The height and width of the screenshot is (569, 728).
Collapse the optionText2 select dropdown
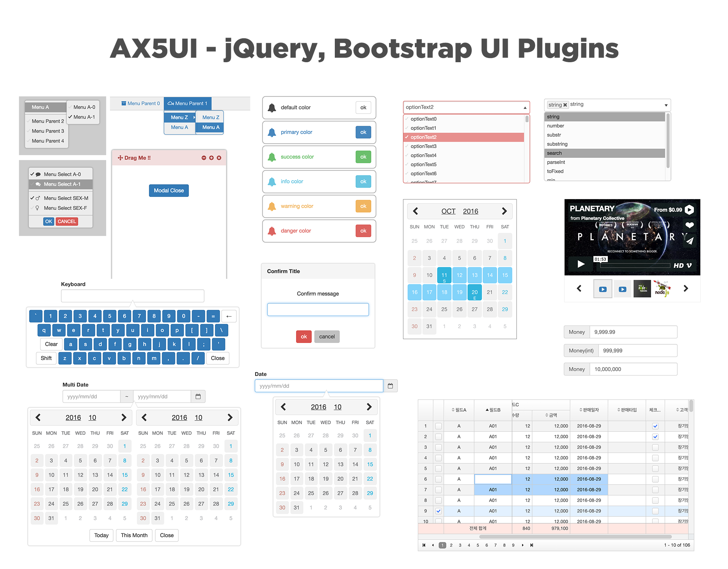[x=525, y=108]
